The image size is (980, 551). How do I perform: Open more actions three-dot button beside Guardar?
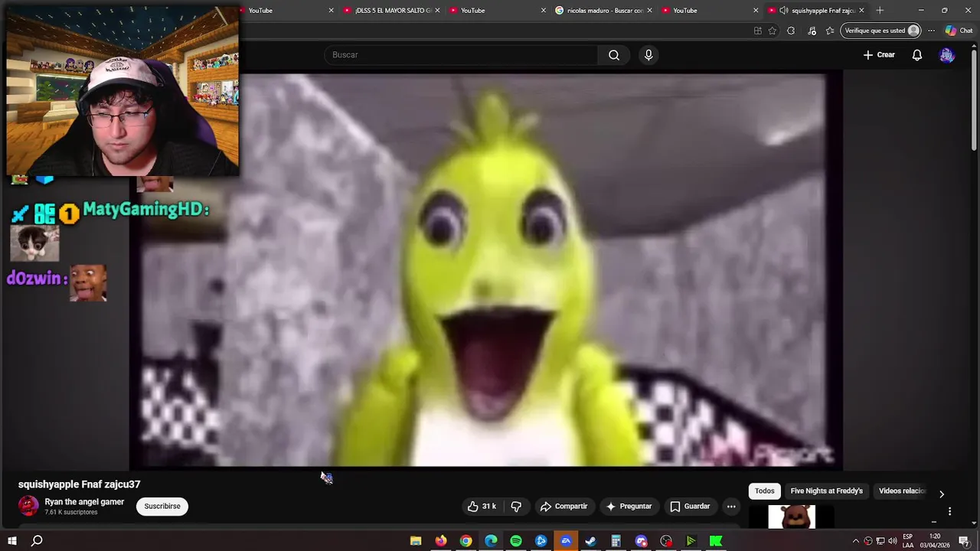[x=731, y=506]
